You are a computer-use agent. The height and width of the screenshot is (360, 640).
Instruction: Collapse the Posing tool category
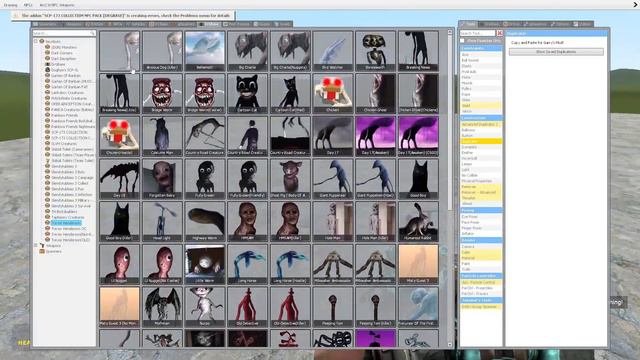(x=481, y=210)
